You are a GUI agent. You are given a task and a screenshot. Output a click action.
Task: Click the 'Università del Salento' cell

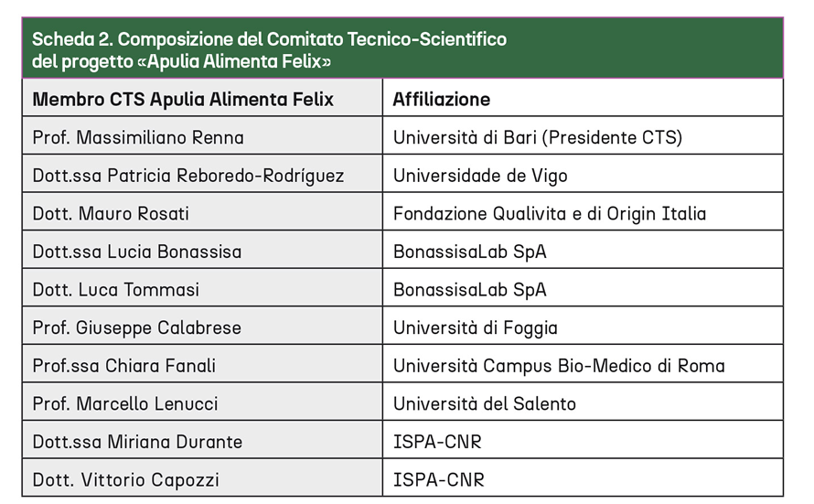click(x=485, y=403)
